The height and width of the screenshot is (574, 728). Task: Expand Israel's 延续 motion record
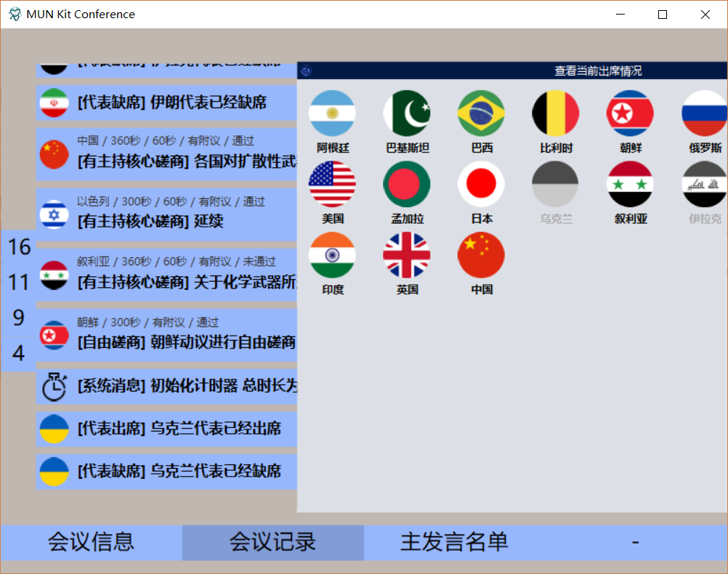coord(167,212)
